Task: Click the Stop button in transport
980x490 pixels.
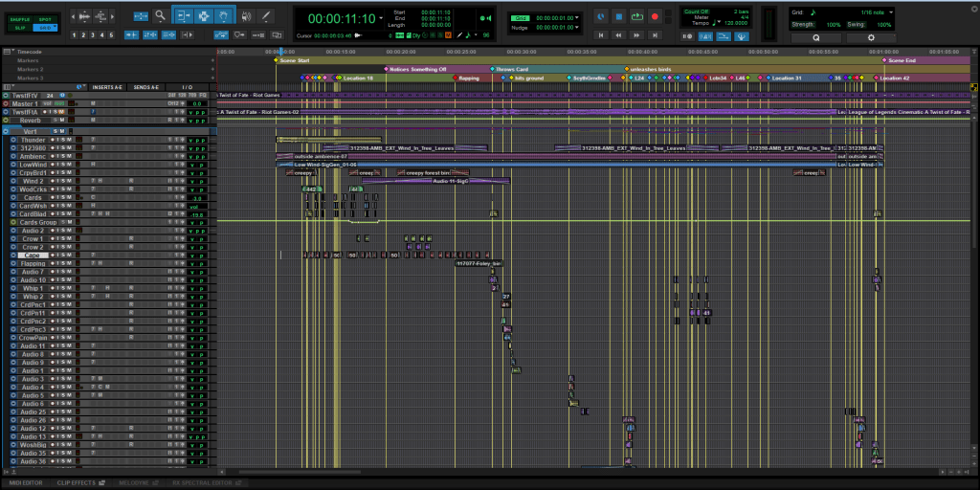Action: [x=619, y=16]
